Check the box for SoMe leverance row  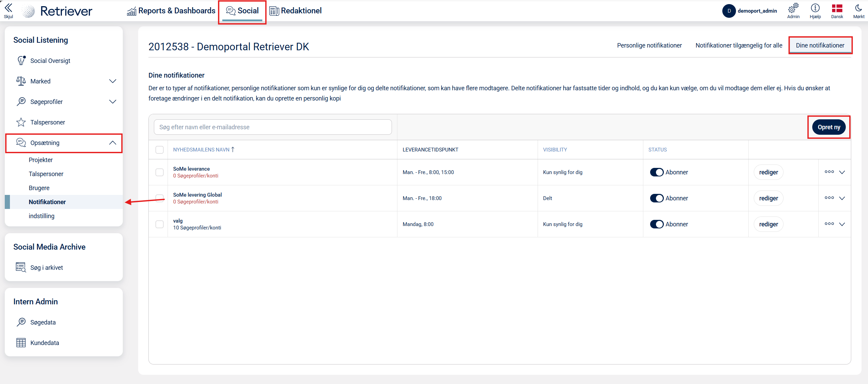pyautogui.click(x=159, y=172)
